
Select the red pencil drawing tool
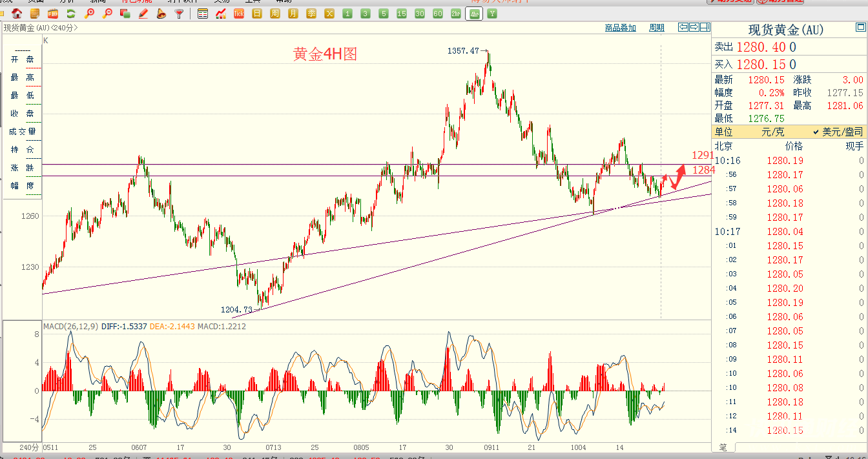tap(143, 14)
